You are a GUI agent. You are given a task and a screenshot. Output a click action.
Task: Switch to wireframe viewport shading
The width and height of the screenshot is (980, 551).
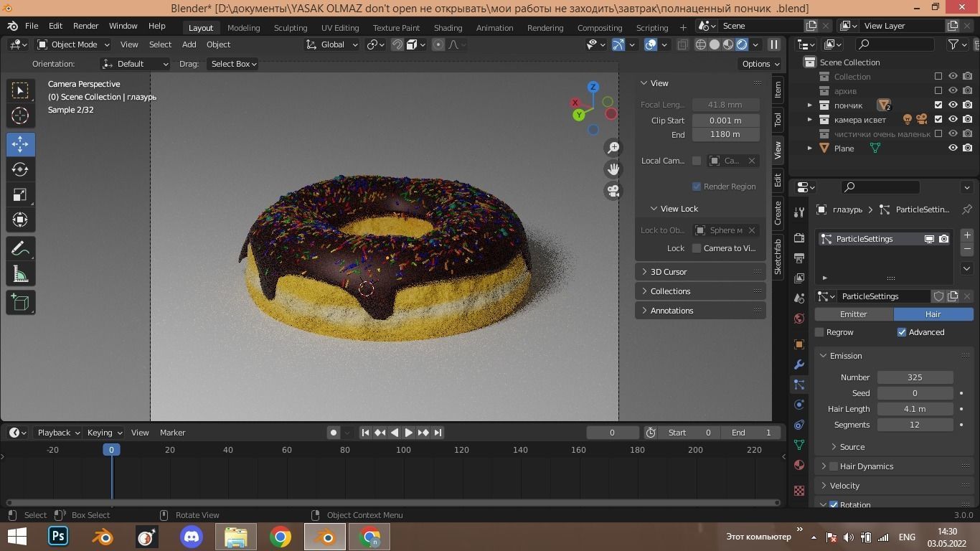coord(701,44)
